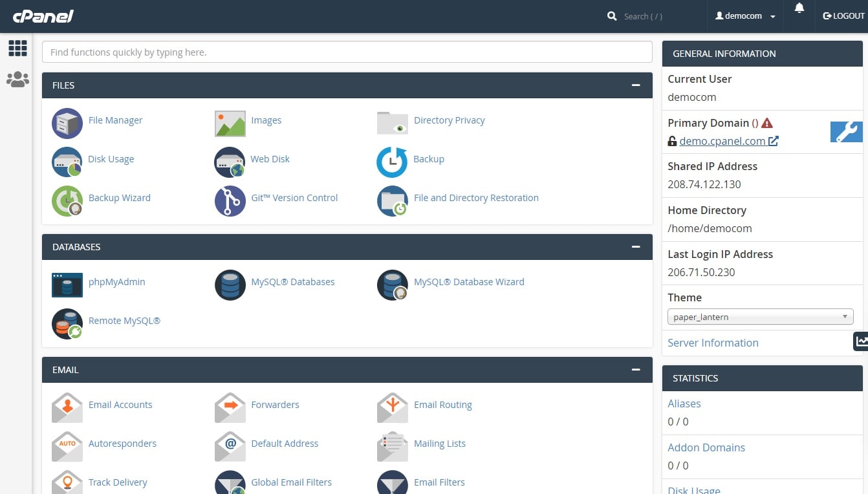The height and width of the screenshot is (494, 868).
Task: Open the Forwarders envelope icon
Action: (x=230, y=408)
